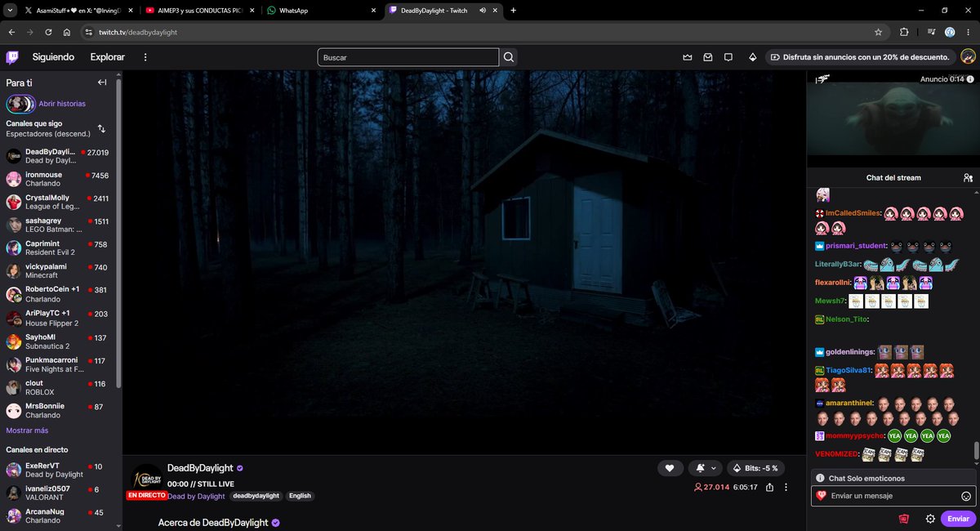
Task: Open the Prime loot crown icon
Action: point(688,57)
